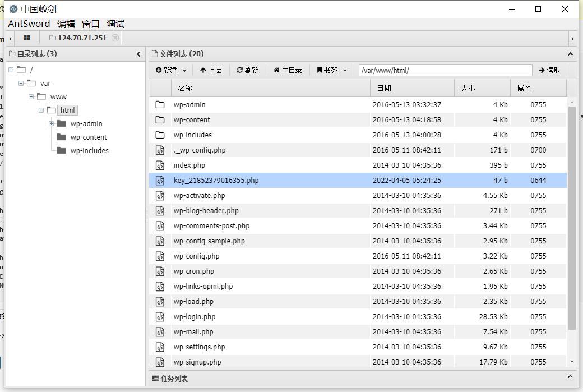
Task: Click the wp-admin folder icon in file list
Action: tap(160, 104)
